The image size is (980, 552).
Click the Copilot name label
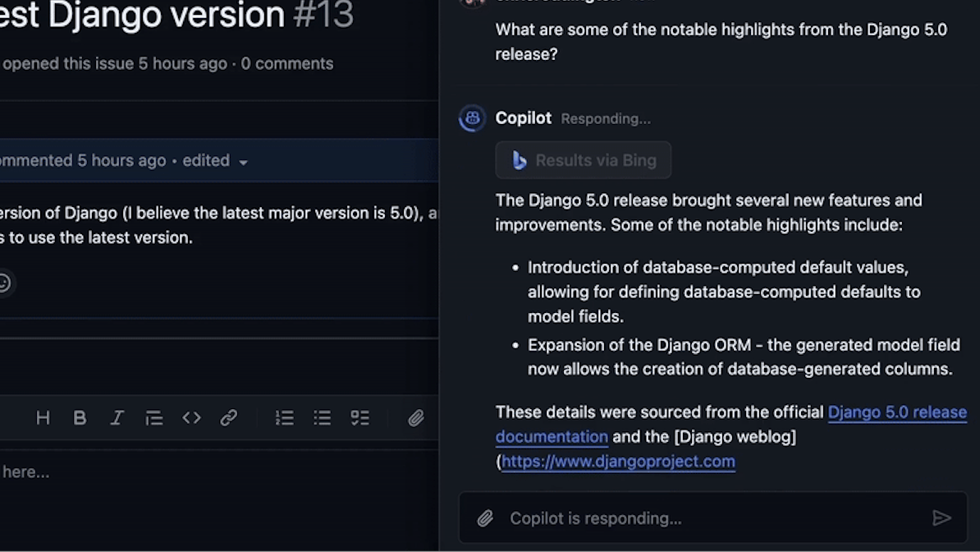coord(523,118)
